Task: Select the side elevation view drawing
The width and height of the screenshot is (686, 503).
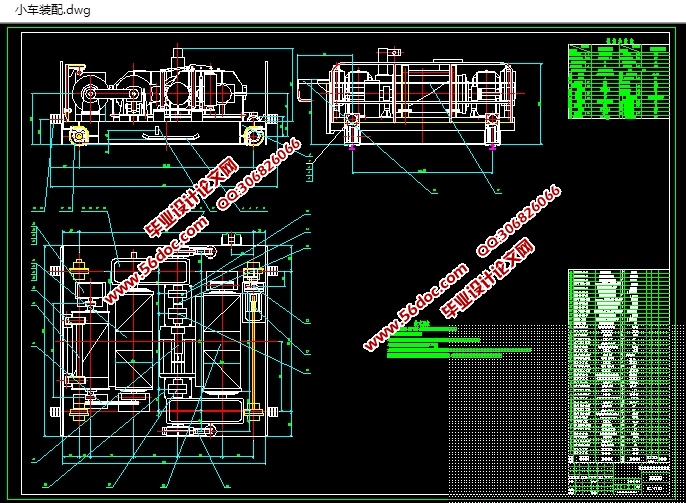Action: (420, 103)
